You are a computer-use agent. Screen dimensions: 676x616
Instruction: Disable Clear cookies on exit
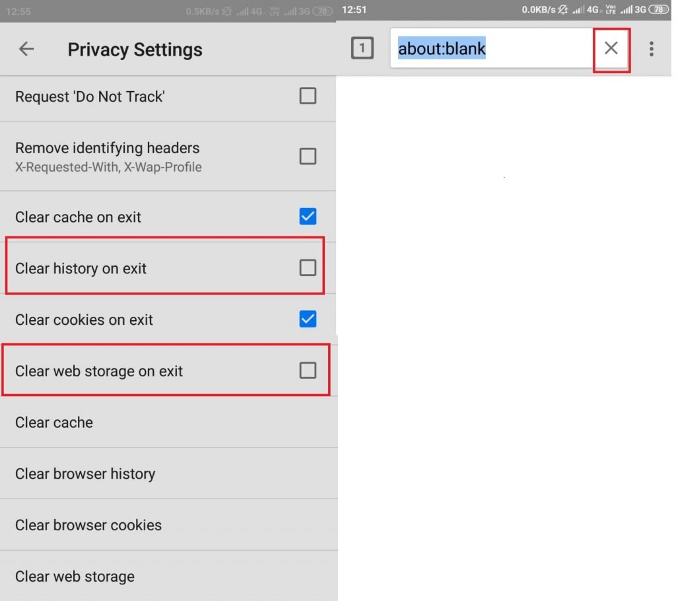click(308, 319)
